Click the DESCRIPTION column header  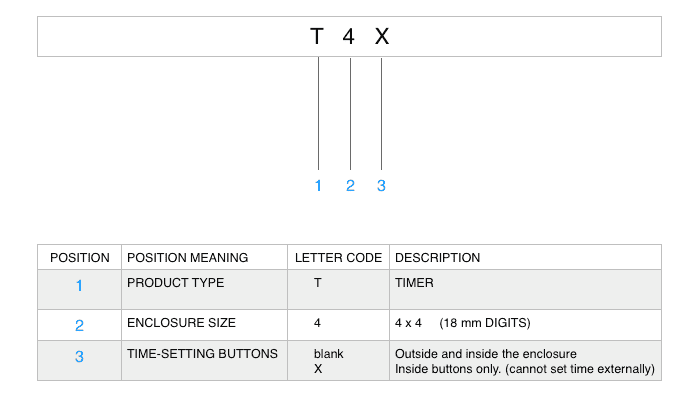[x=437, y=258]
